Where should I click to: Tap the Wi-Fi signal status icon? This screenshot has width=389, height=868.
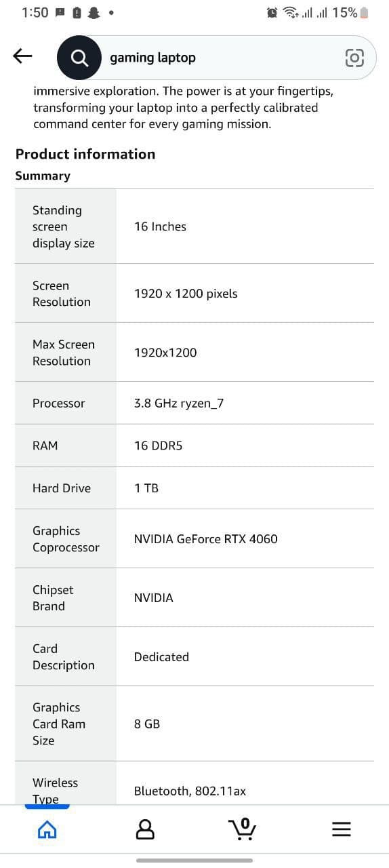[x=291, y=12]
